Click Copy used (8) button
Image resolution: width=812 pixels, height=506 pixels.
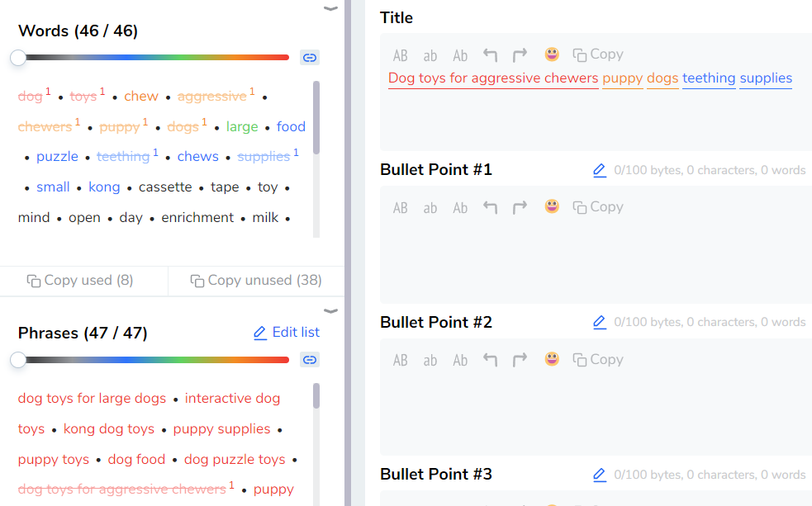point(80,281)
